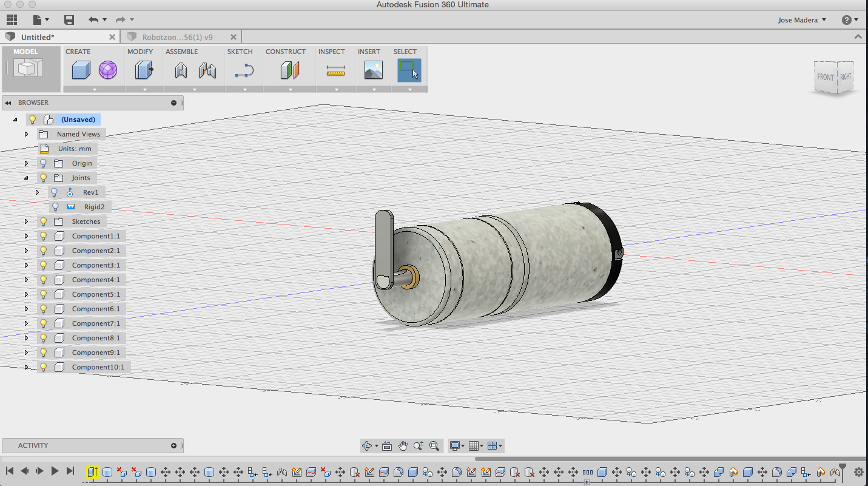Click the Insert image icon
The width and height of the screenshot is (868, 486).
tap(373, 70)
